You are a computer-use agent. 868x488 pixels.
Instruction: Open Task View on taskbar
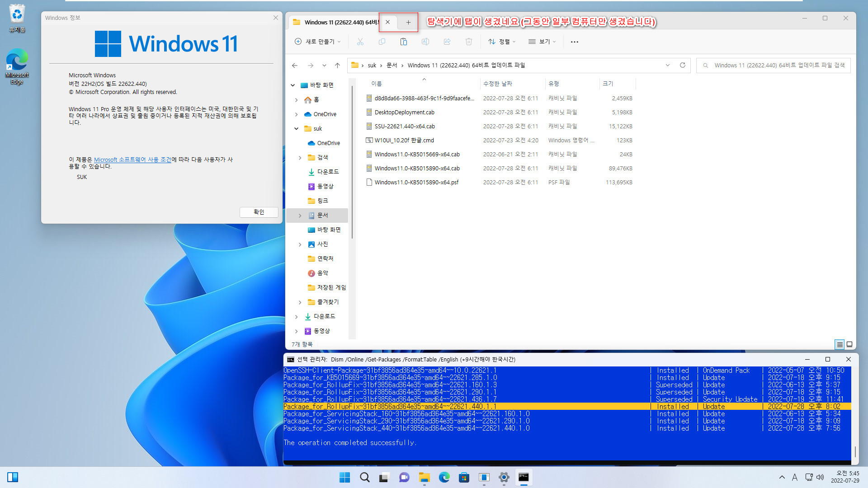tap(384, 477)
